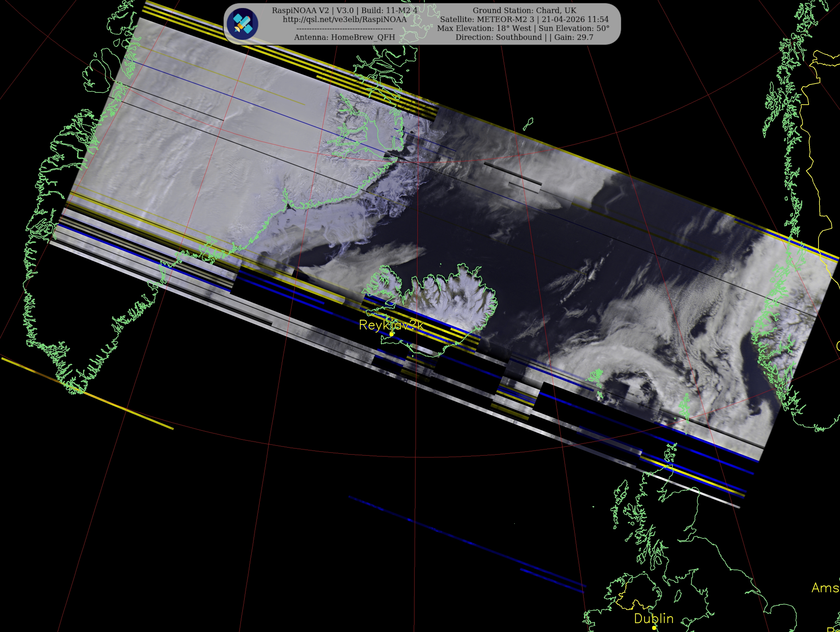Click the pass date 21-04-2026 11:54
Screen dimensions: 840x632
coord(575,19)
